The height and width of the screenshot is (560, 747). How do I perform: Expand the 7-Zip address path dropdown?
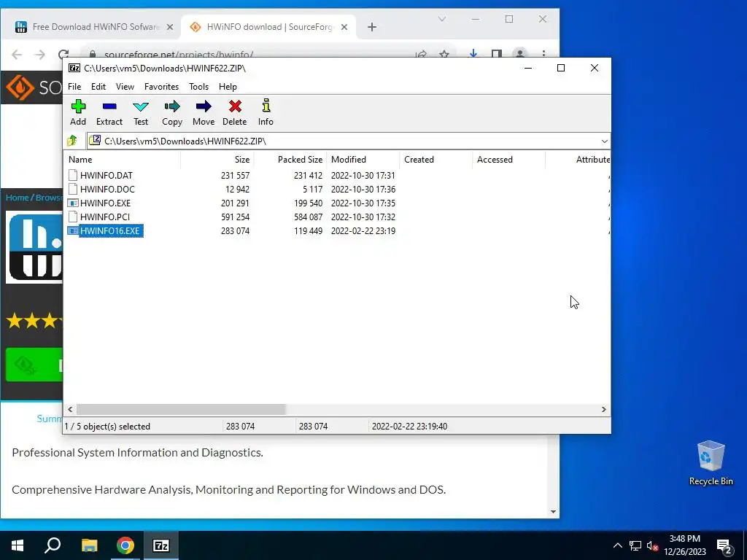pyautogui.click(x=605, y=141)
